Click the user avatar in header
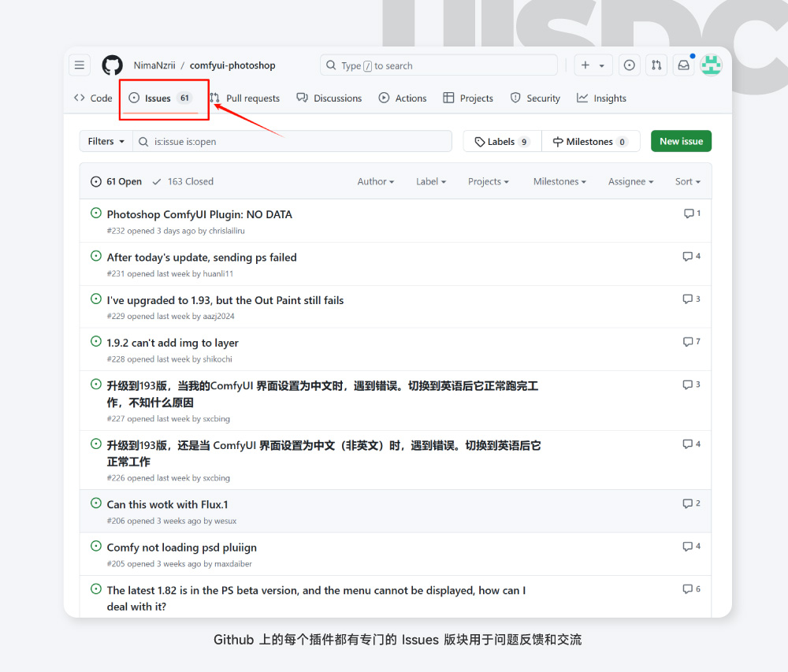 point(711,65)
